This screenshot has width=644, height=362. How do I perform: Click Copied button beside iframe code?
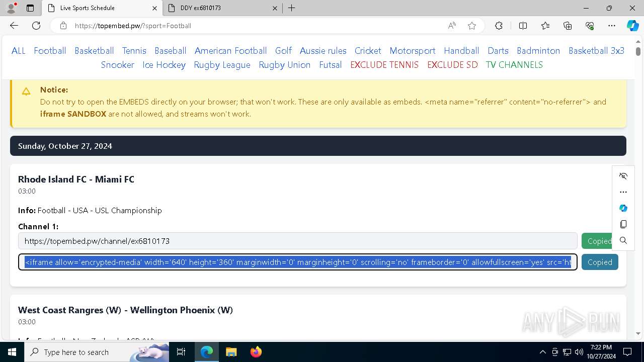tap(600, 262)
